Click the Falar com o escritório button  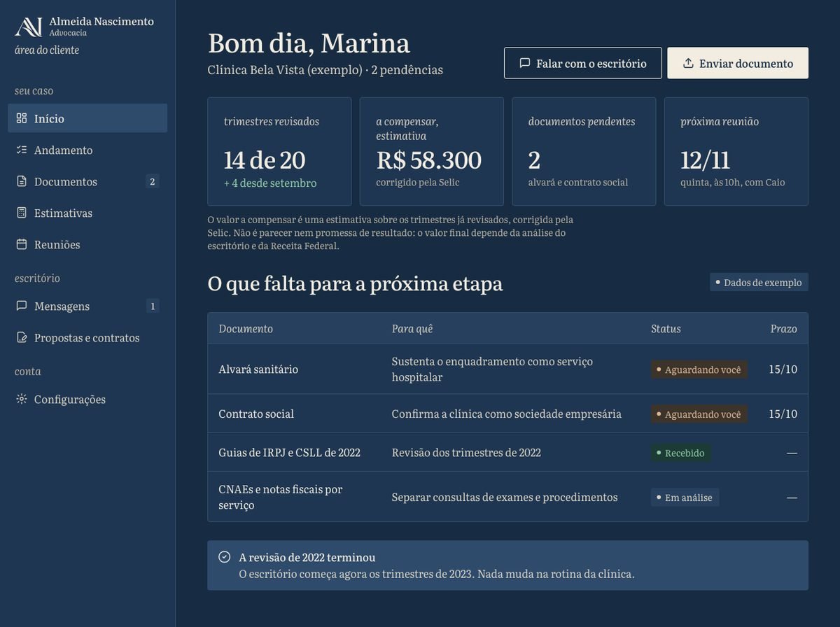click(583, 63)
